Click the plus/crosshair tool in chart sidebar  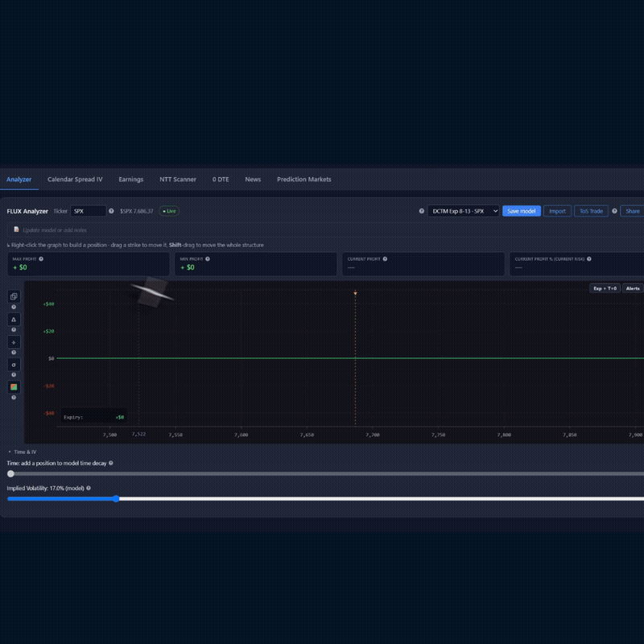coord(14,342)
